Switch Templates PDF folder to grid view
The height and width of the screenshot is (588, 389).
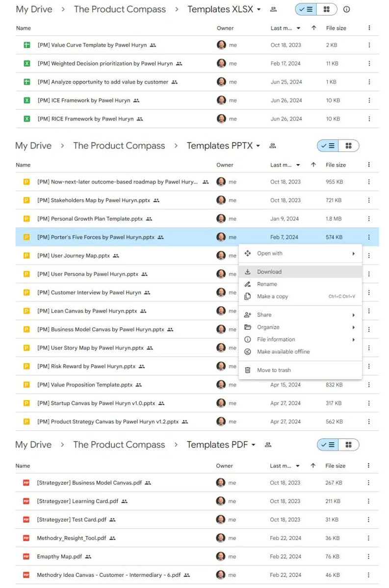tap(348, 444)
